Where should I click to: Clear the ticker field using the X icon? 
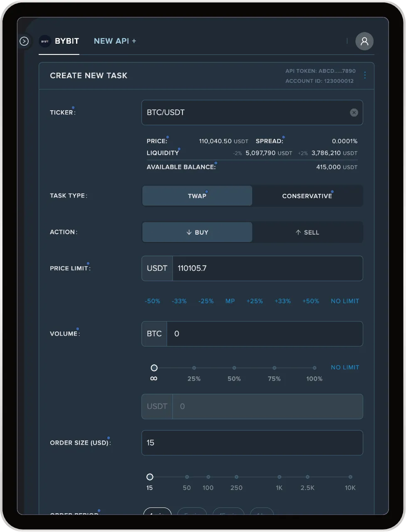click(354, 112)
